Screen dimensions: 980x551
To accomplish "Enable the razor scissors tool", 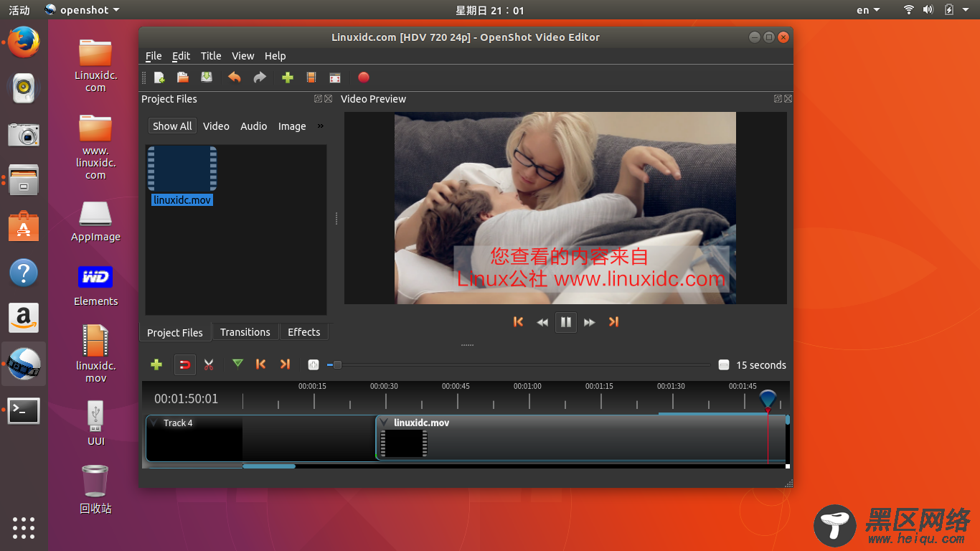I will tap(209, 364).
